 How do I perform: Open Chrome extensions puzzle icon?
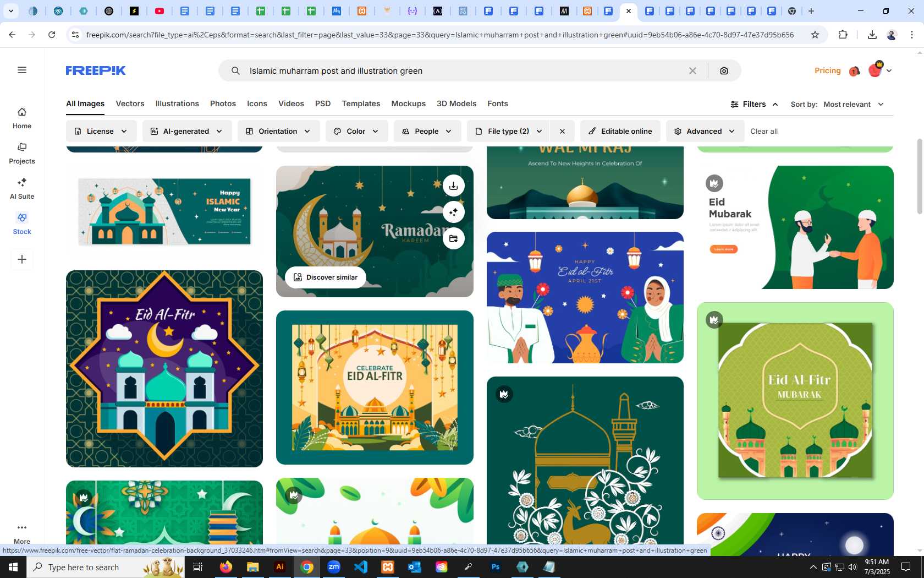tap(843, 35)
